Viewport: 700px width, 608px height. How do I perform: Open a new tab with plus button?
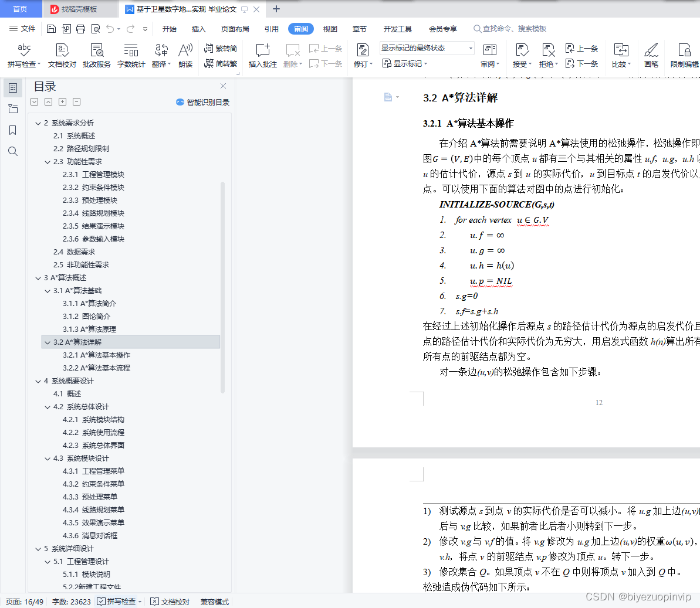pyautogui.click(x=276, y=9)
